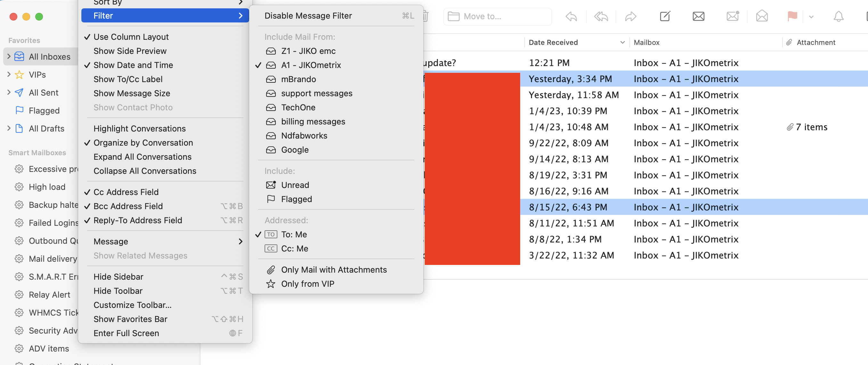Select Disable Message Filter menu item
This screenshot has height=365, width=868.
[308, 15]
